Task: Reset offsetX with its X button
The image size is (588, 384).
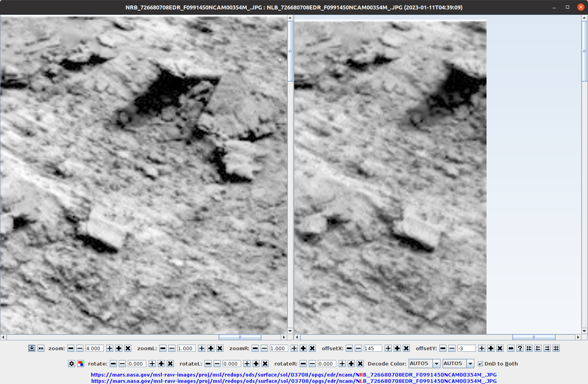Action: tap(406, 348)
